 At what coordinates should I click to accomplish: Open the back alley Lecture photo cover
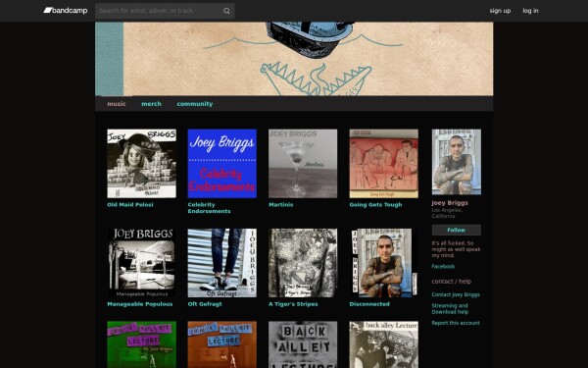(x=383, y=344)
